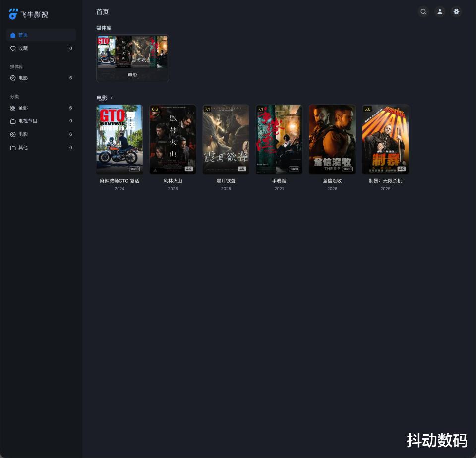The width and height of the screenshot is (476, 458).
Task: Click the folder icon beside 其他
Action: pos(13,148)
